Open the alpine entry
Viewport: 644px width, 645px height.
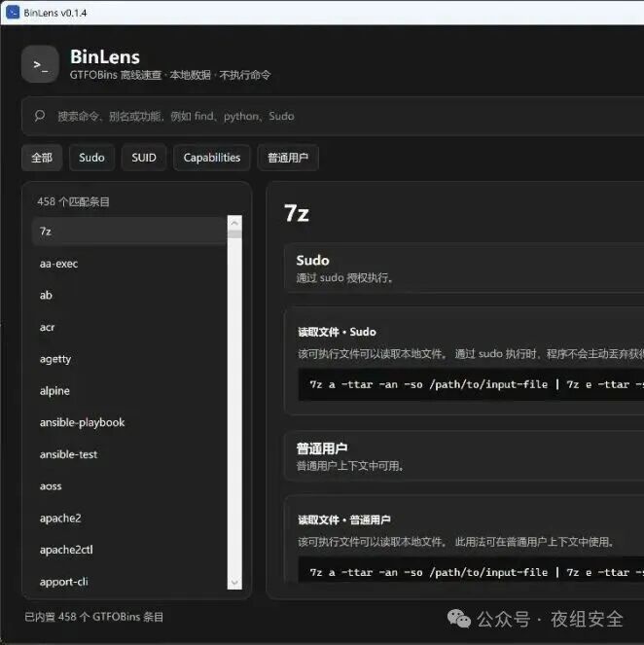click(x=129, y=391)
